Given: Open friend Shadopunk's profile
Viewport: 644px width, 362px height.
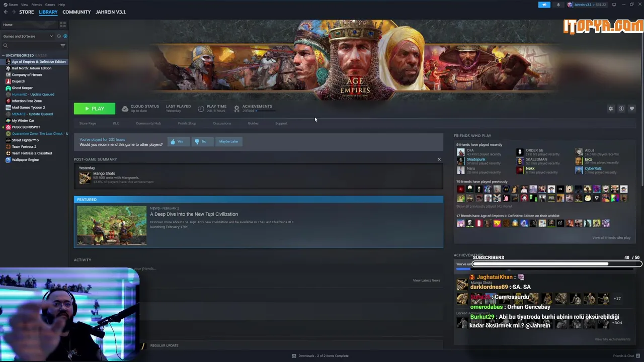Looking at the screenshot, I should [x=476, y=159].
